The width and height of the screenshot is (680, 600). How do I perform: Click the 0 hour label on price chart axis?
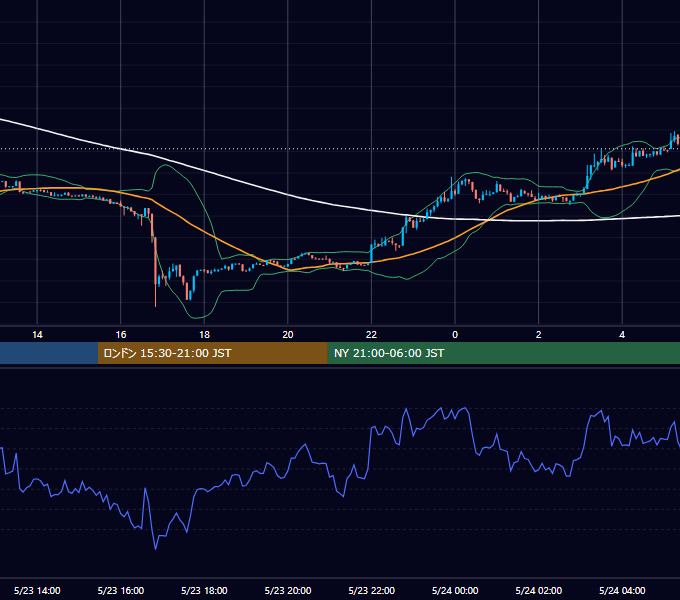pos(455,335)
